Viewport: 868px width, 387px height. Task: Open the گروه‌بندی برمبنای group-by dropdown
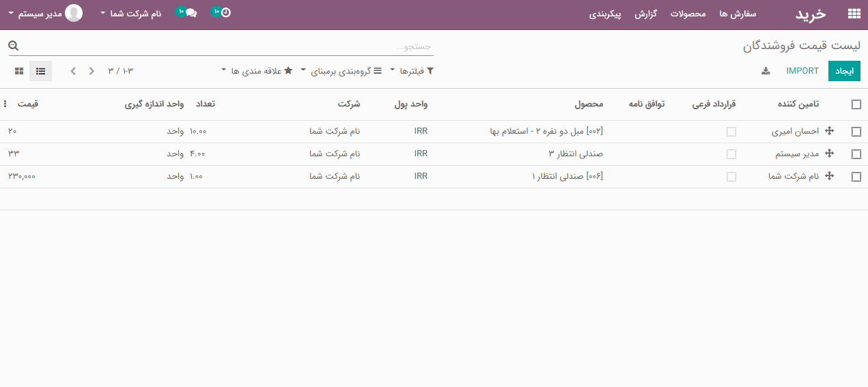(341, 71)
